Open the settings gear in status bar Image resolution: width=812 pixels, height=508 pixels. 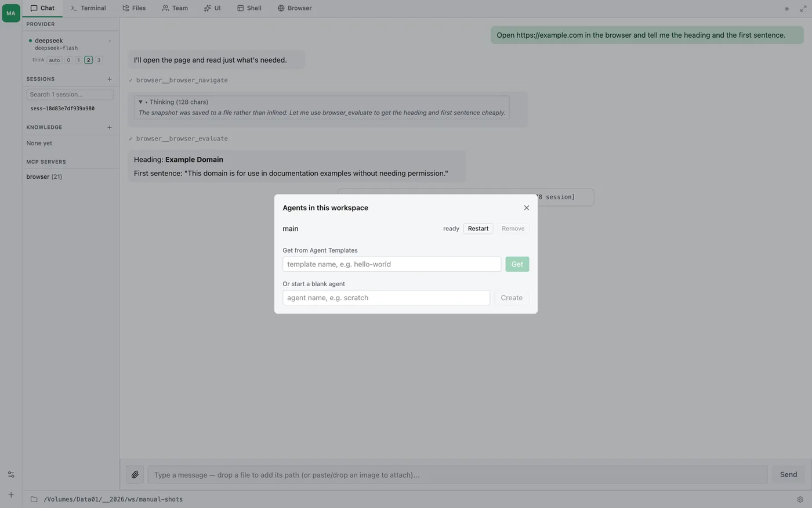click(x=800, y=499)
